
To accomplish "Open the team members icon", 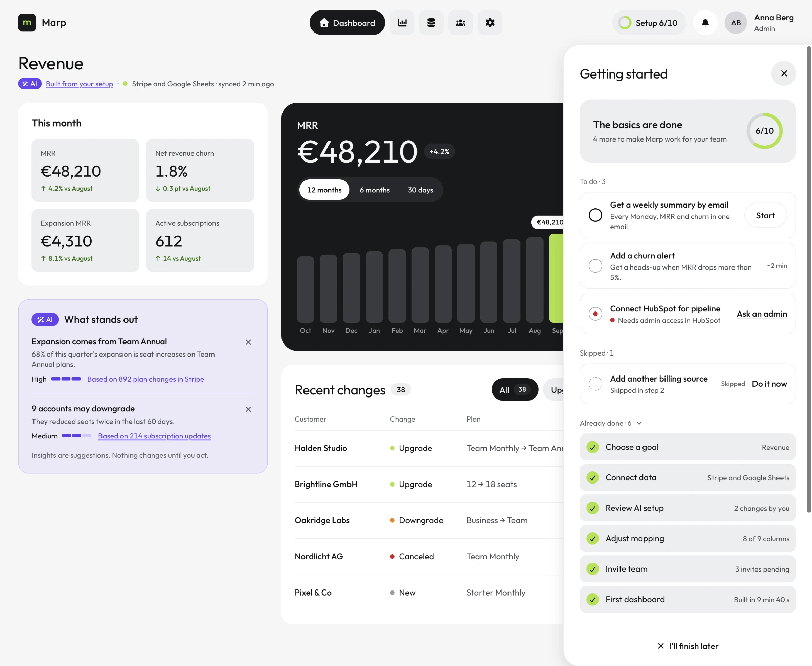I will (460, 23).
